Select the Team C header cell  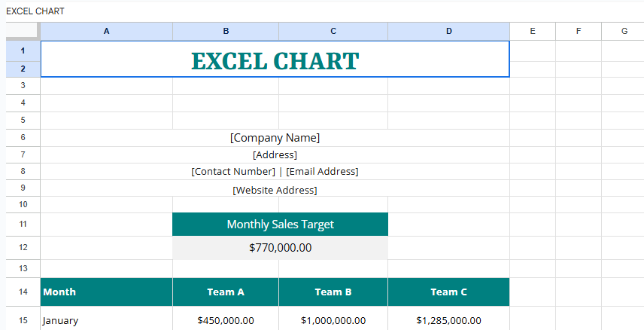tap(448, 292)
